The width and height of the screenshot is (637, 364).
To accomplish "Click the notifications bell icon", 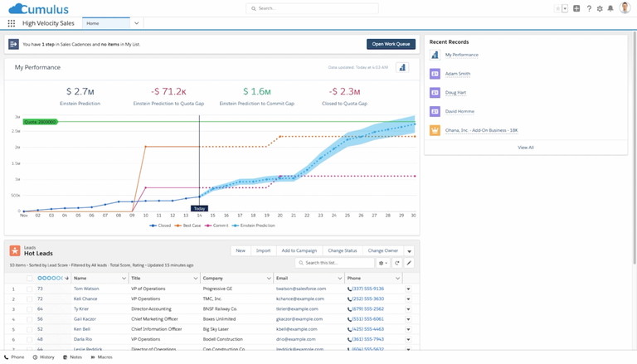I will click(x=610, y=8).
